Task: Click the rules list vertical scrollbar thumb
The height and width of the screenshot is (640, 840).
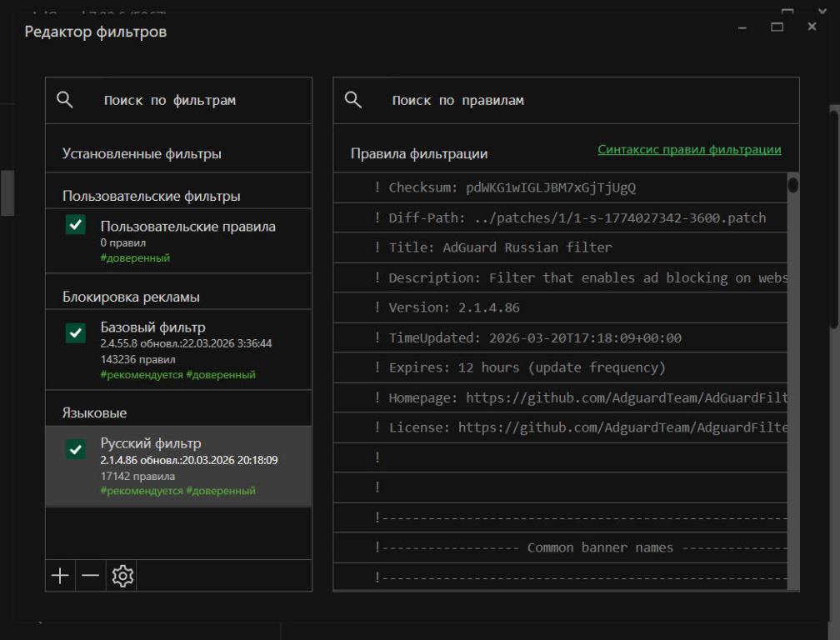Action: pos(793,185)
